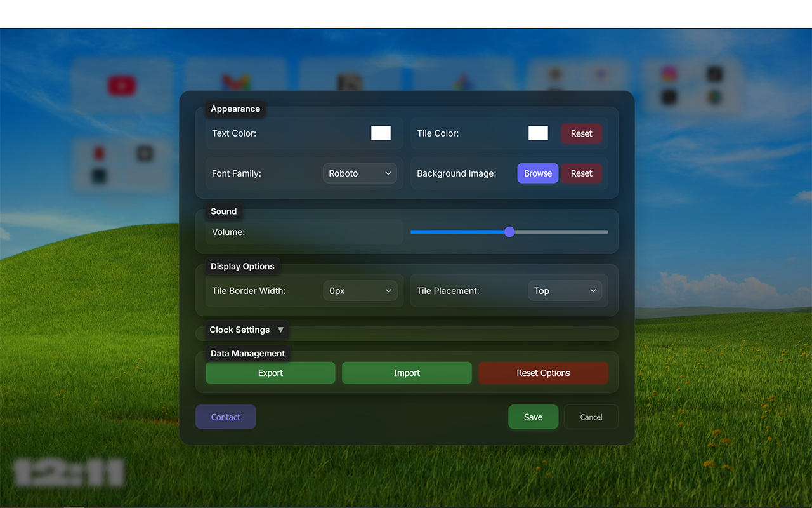Viewport: 812px width, 508px height.
Task: Expand the Clock Settings section
Action: click(x=246, y=330)
